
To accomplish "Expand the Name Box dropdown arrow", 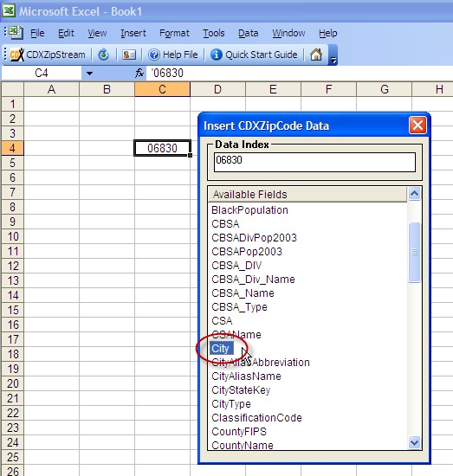I will [89, 74].
